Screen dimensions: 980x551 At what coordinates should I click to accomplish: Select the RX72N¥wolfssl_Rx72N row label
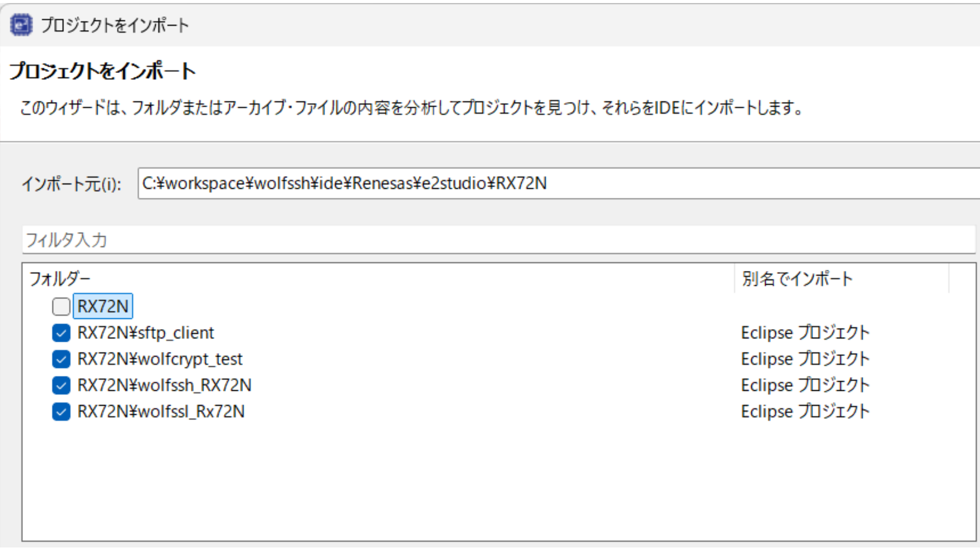[x=161, y=411]
